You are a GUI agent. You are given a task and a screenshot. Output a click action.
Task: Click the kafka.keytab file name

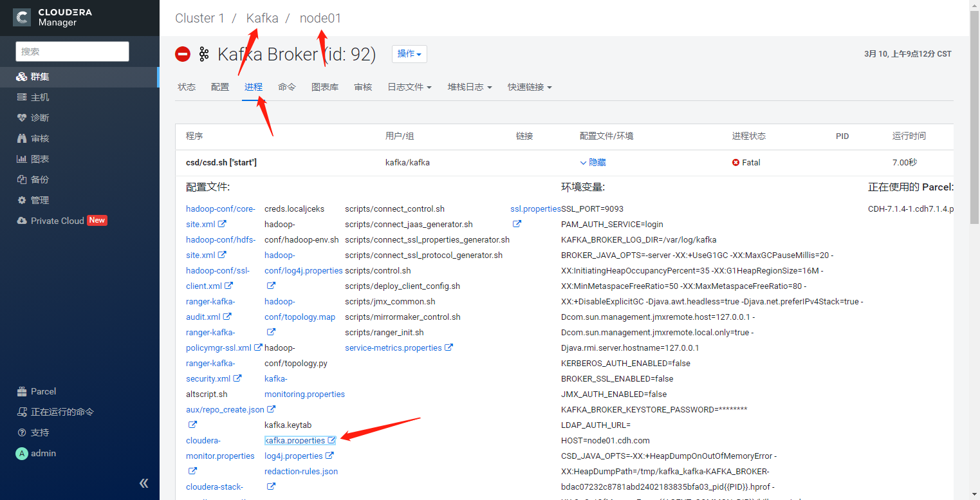288,425
